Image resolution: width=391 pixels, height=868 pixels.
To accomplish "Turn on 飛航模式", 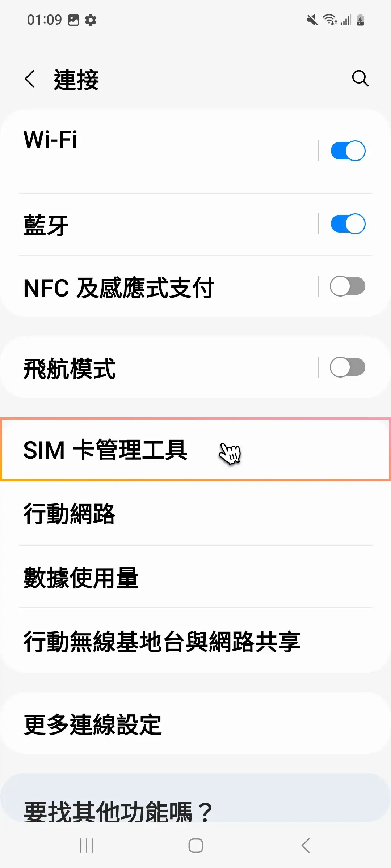I will click(x=347, y=367).
